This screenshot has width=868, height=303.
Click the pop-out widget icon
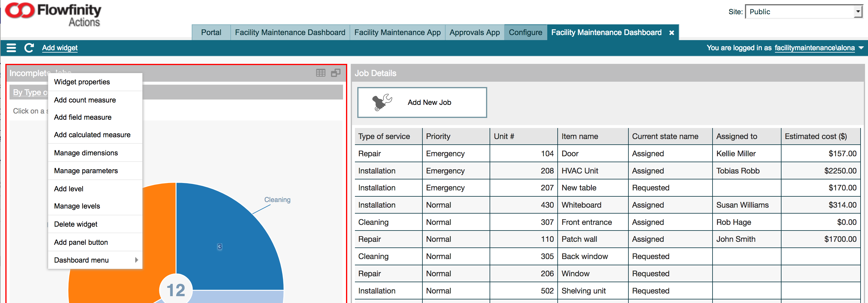(x=336, y=73)
